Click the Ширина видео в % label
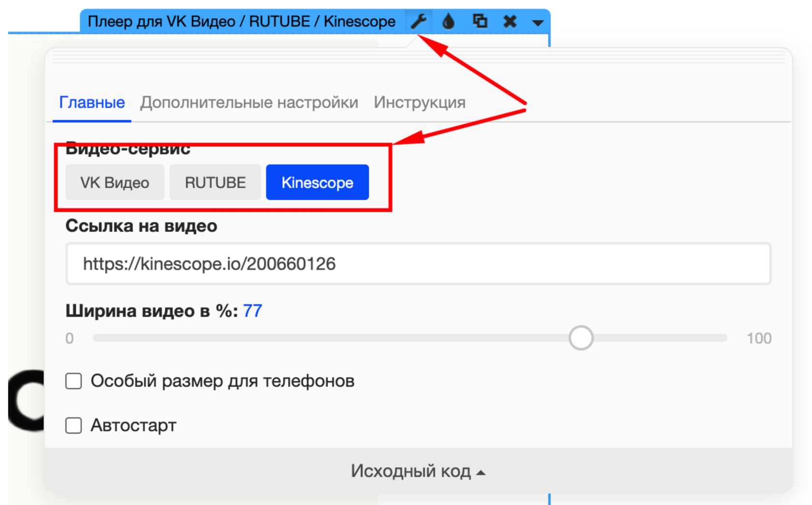 [x=151, y=311]
